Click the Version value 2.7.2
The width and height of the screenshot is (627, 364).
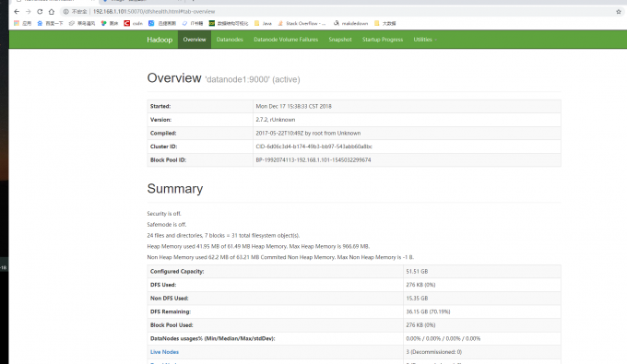[276, 120]
